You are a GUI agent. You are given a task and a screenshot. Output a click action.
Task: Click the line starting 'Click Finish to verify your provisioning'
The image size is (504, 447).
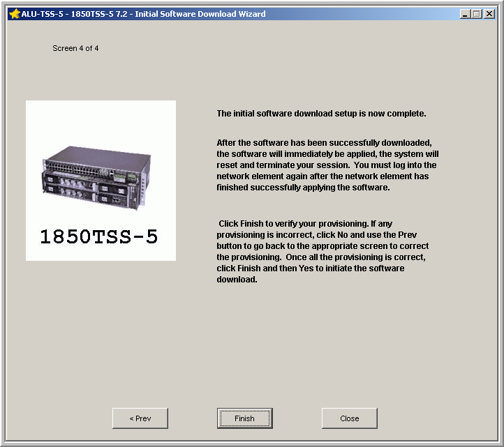coord(306,224)
